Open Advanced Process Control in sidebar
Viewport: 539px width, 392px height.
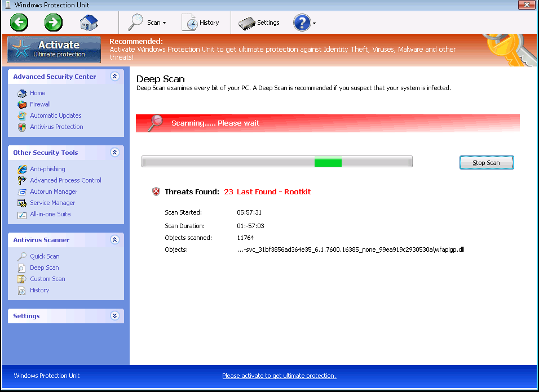tap(65, 180)
